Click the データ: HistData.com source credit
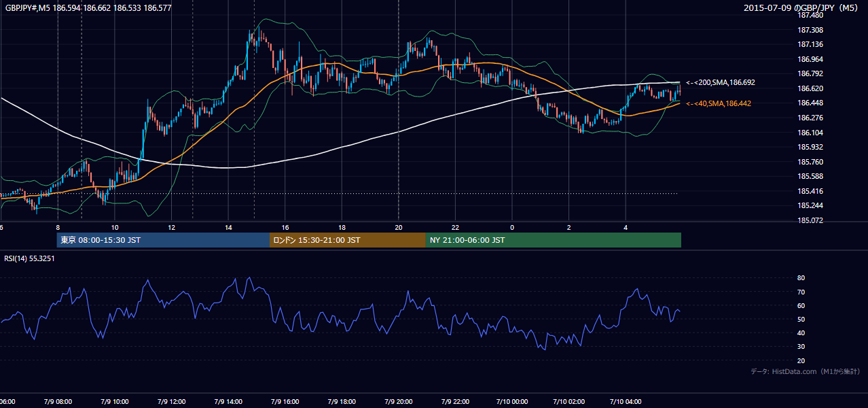 tap(805, 371)
